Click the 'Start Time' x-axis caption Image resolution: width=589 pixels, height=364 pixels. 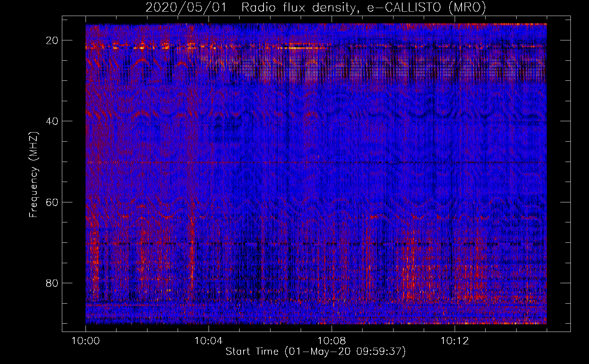click(x=252, y=352)
